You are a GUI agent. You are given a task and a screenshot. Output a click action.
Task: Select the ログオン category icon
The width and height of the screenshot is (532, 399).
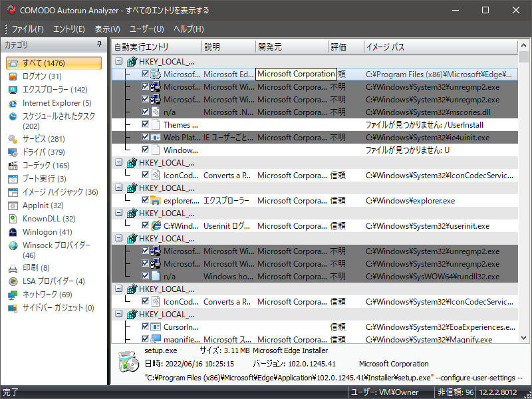coord(13,76)
